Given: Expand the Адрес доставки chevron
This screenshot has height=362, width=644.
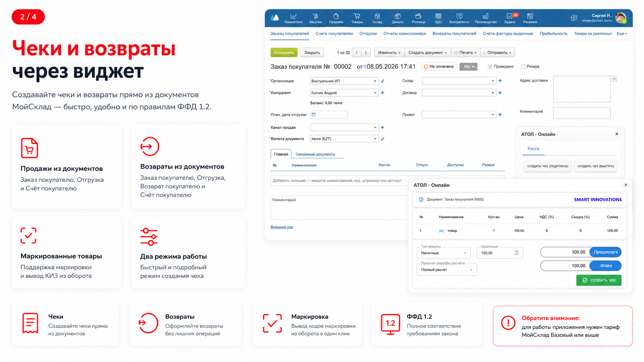Looking at the screenshot, I should point(614,79).
